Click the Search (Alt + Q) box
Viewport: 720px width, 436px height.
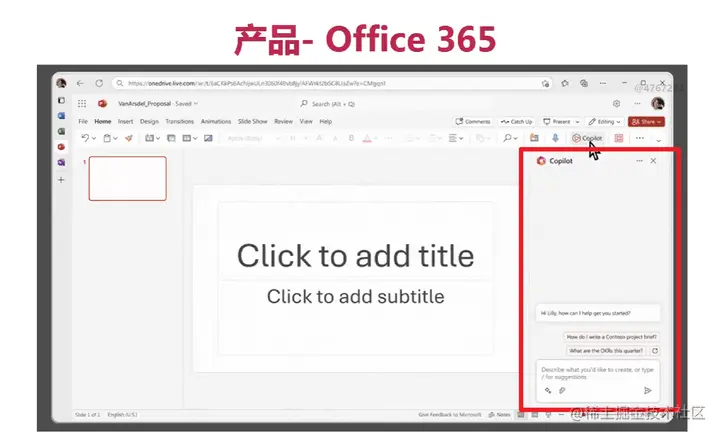[328, 104]
